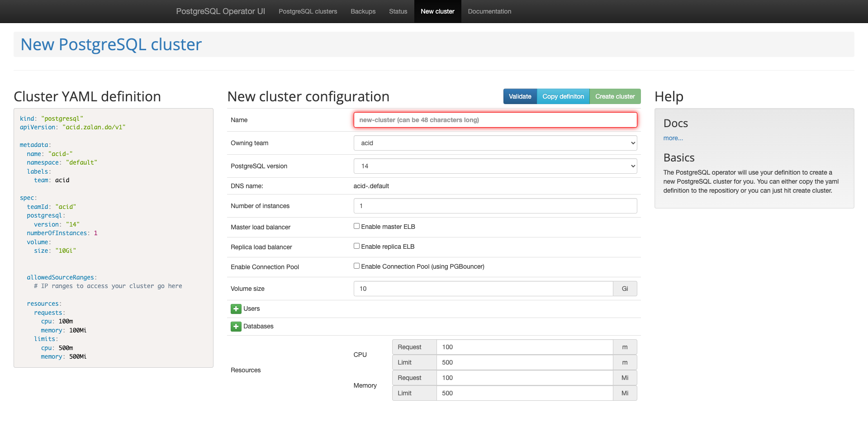The height and width of the screenshot is (427, 868).
Task: Open the Owning team dropdown
Action: 495,142
